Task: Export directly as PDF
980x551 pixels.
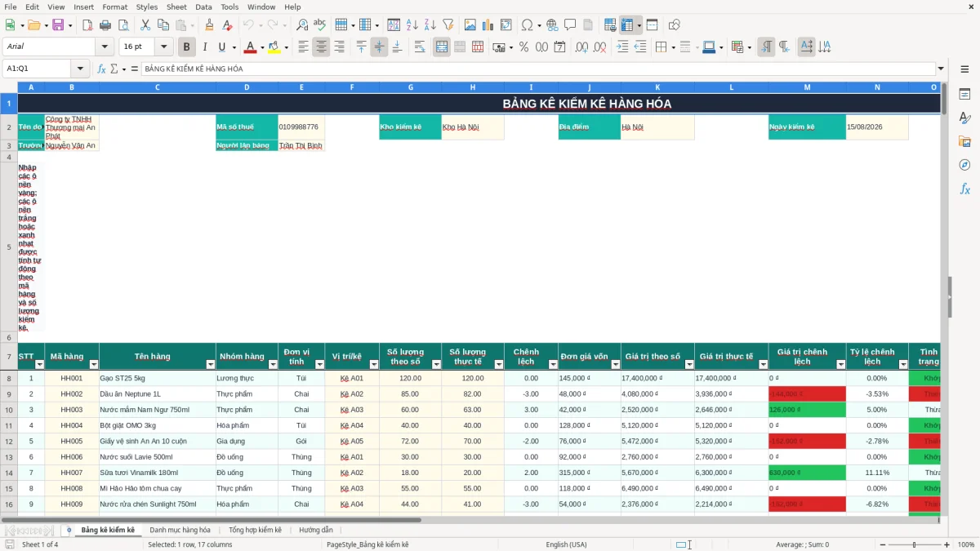Action: 87,25
